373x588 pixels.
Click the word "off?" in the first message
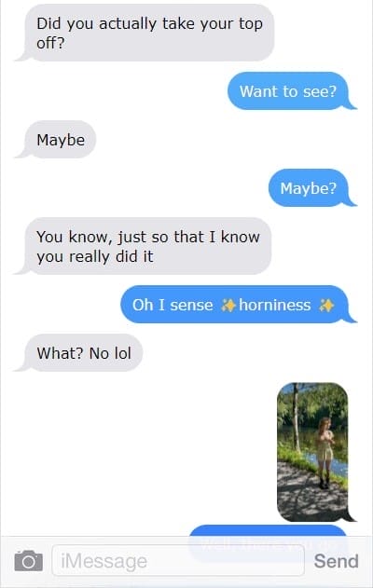[50, 43]
